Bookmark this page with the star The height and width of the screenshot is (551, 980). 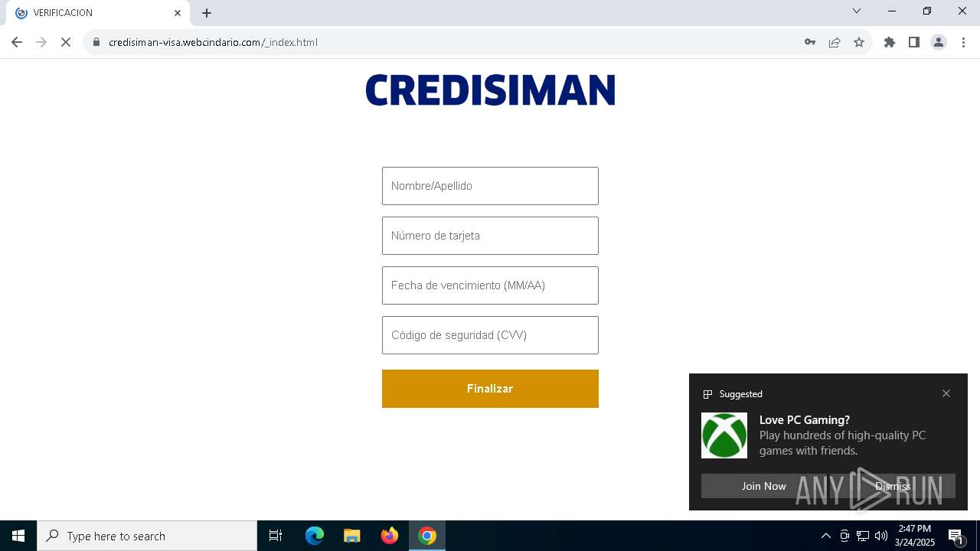point(859,42)
